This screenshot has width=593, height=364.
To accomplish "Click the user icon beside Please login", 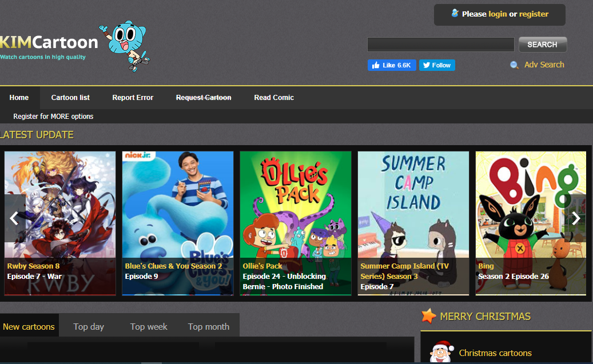I will click(x=455, y=13).
